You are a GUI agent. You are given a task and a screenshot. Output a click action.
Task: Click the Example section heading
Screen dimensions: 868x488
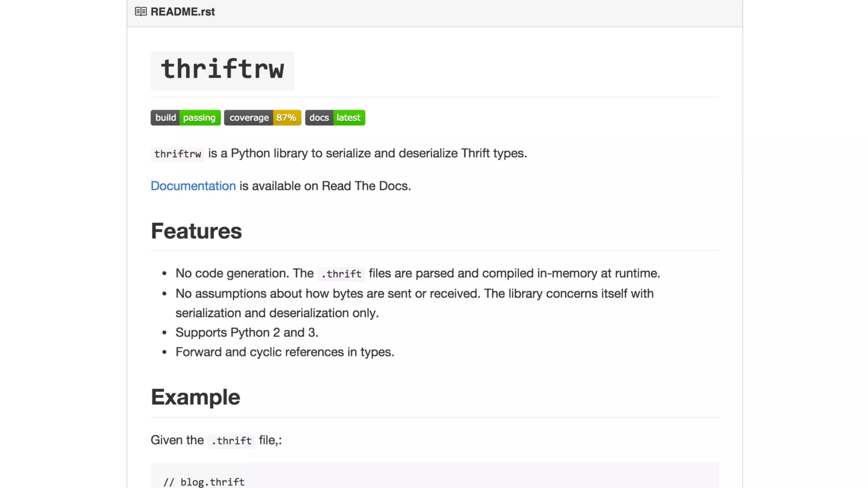[x=195, y=397]
